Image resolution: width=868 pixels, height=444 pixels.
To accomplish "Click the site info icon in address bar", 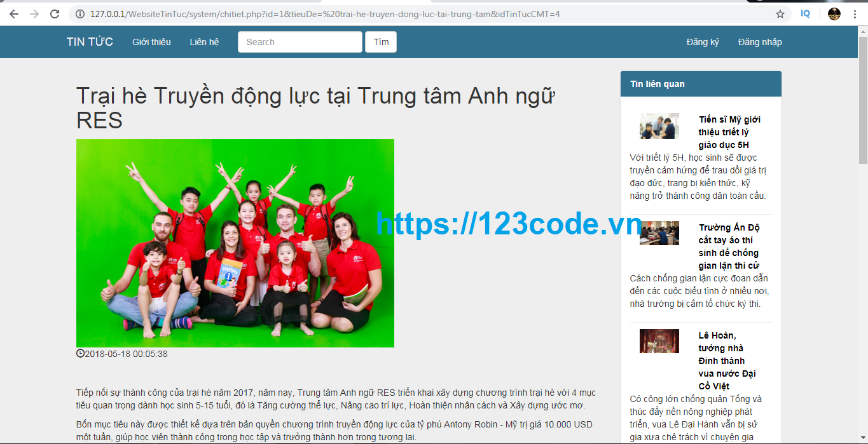I will point(80,14).
